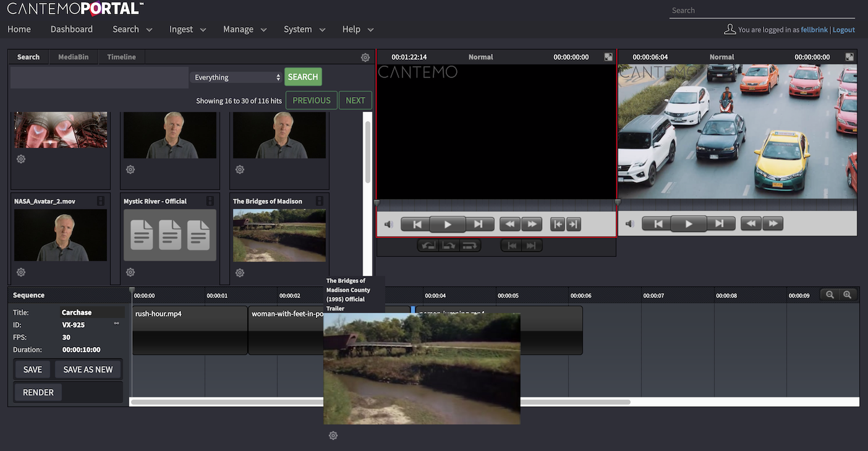Open the search panel settings gear
The image size is (868, 451).
[365, 58]
